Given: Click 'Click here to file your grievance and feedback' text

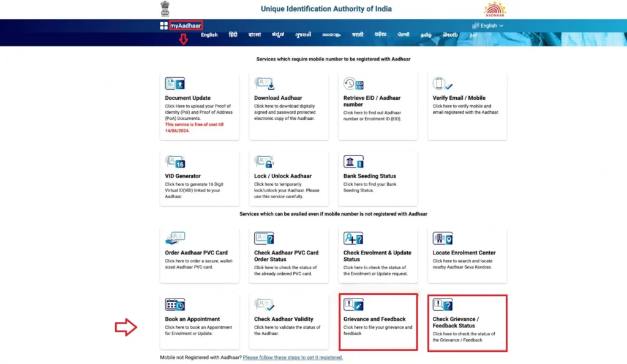Looking at the screenshot, I should tap(377, 330).
